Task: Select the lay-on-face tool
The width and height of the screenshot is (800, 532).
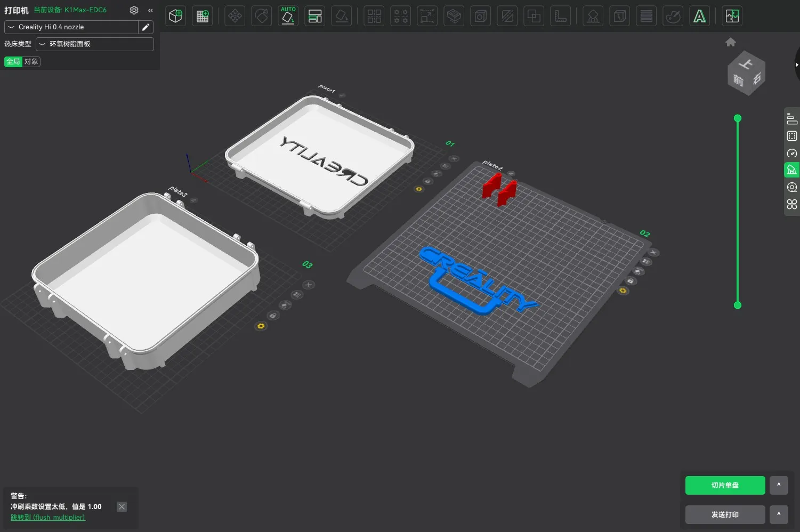Action: tap(342, 16)
